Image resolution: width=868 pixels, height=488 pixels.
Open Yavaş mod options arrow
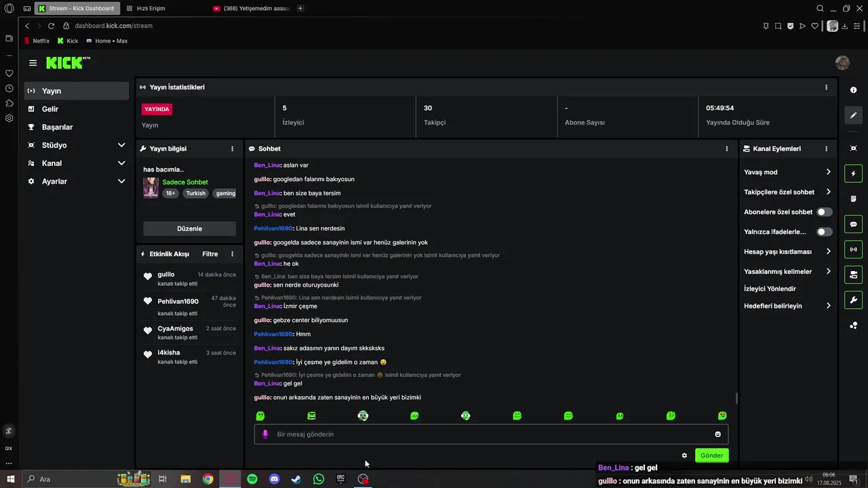coord(828,172)
